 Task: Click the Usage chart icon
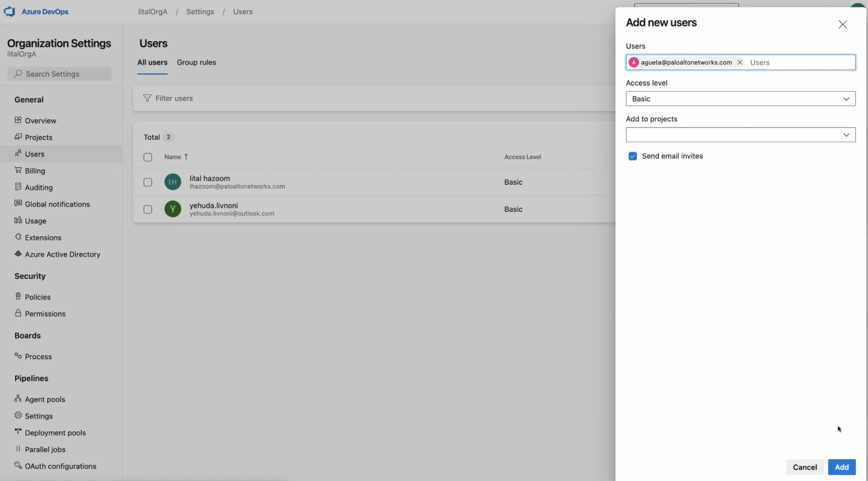click(18, 221)
